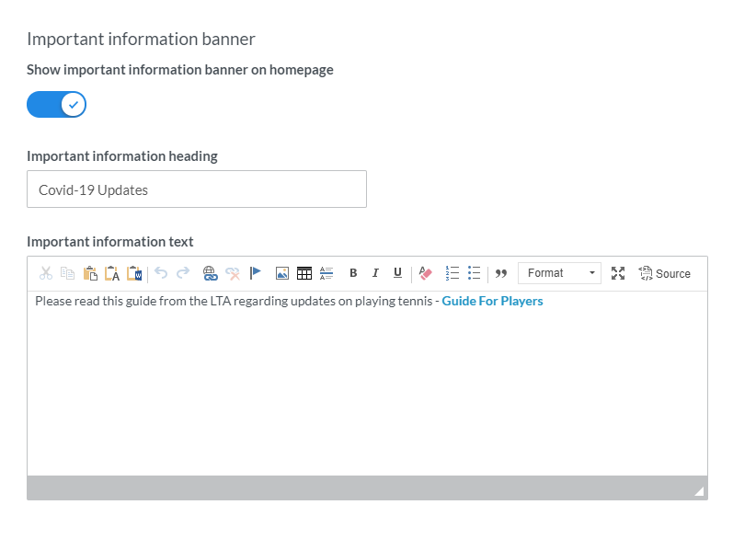This screenshot has width=756, height=539.
Task: Click the Important information heading field
Action: pos(196,189)
